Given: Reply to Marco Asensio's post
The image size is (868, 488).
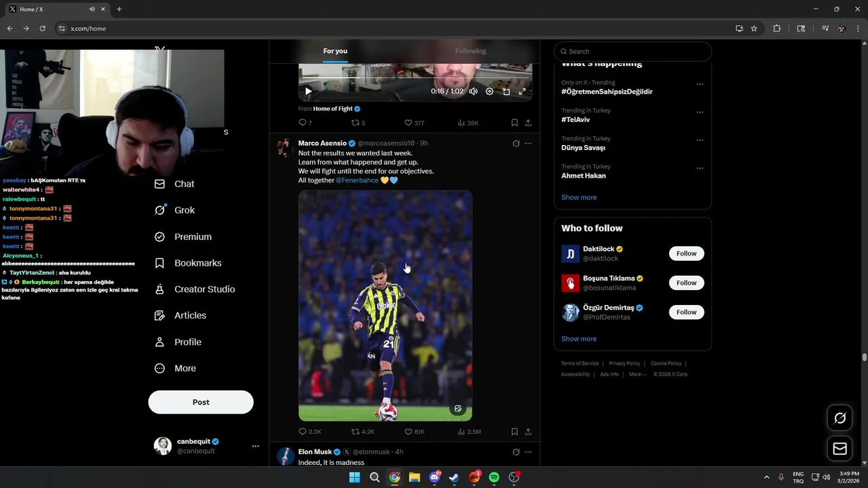Looking at the screenshot, I should coord(310,432).
